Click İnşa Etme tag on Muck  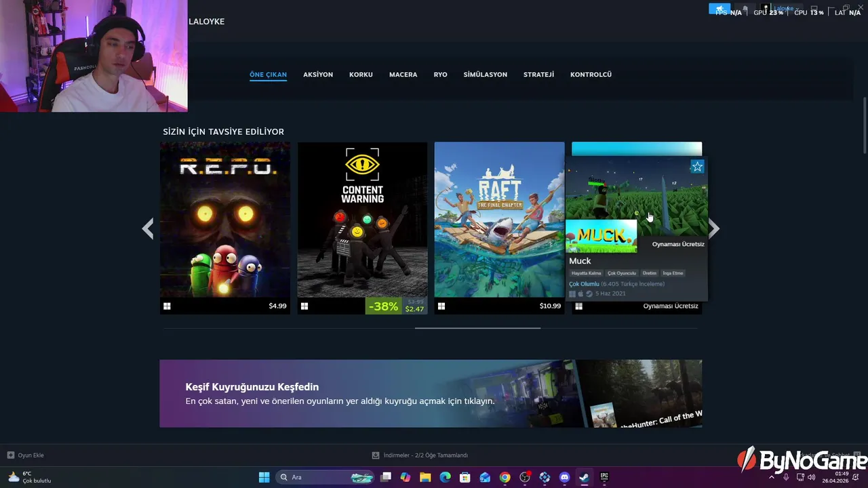tap(673, 273)
